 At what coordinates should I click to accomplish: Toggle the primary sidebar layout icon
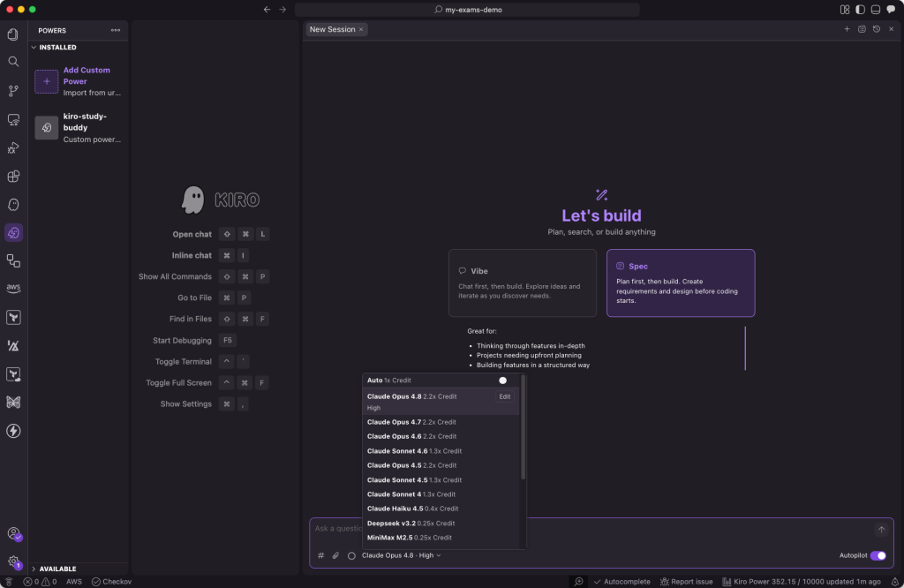tap(860, 9)
